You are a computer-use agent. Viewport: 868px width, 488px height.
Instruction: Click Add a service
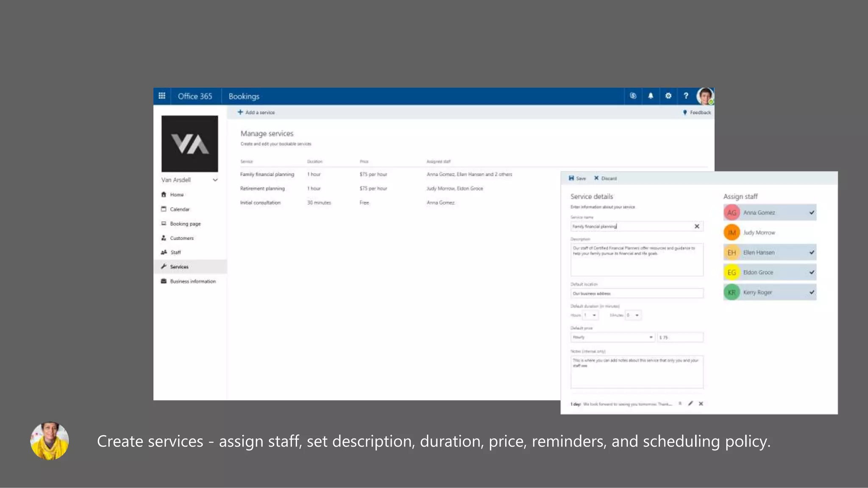[256, 113]
